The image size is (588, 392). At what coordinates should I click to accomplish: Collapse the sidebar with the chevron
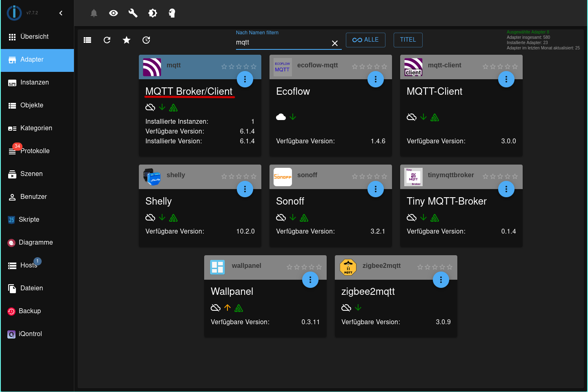click(x=61, y=13)
